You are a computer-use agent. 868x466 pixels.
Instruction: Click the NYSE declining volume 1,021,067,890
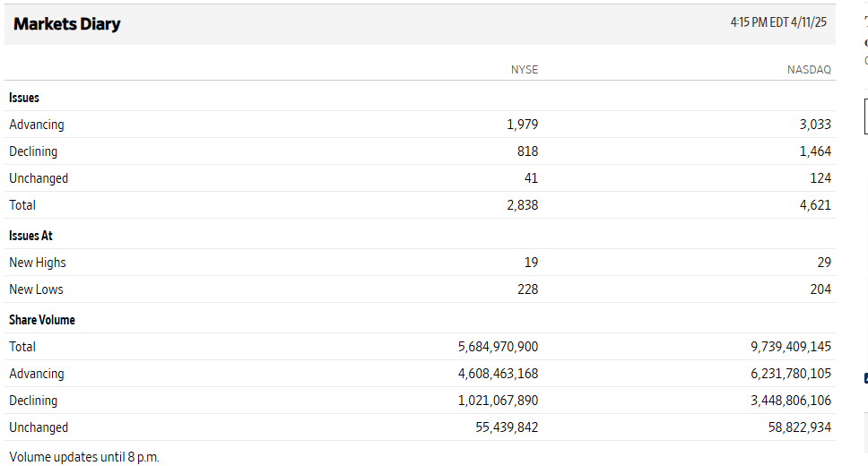click(x=498, y=401)
